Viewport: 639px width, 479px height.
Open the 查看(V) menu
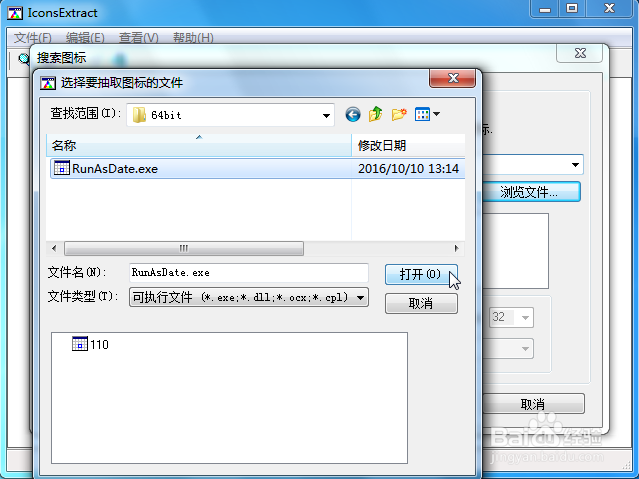click(139, 38)
